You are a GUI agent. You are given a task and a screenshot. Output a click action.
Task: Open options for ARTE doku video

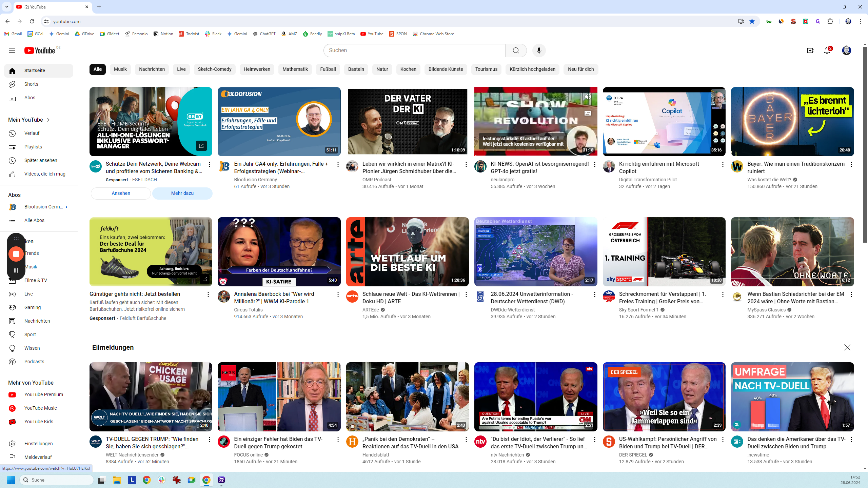tap(466, 294)
